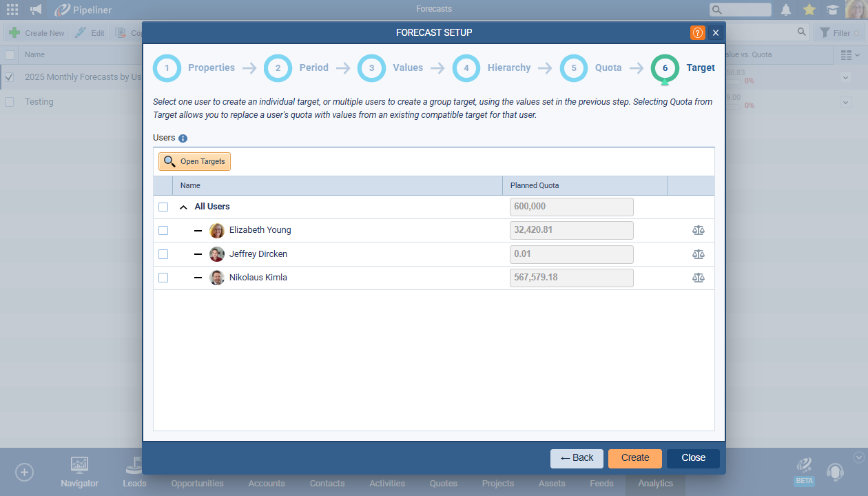
Task: Open the orange help question mark icon
Action: coord(697,32)
